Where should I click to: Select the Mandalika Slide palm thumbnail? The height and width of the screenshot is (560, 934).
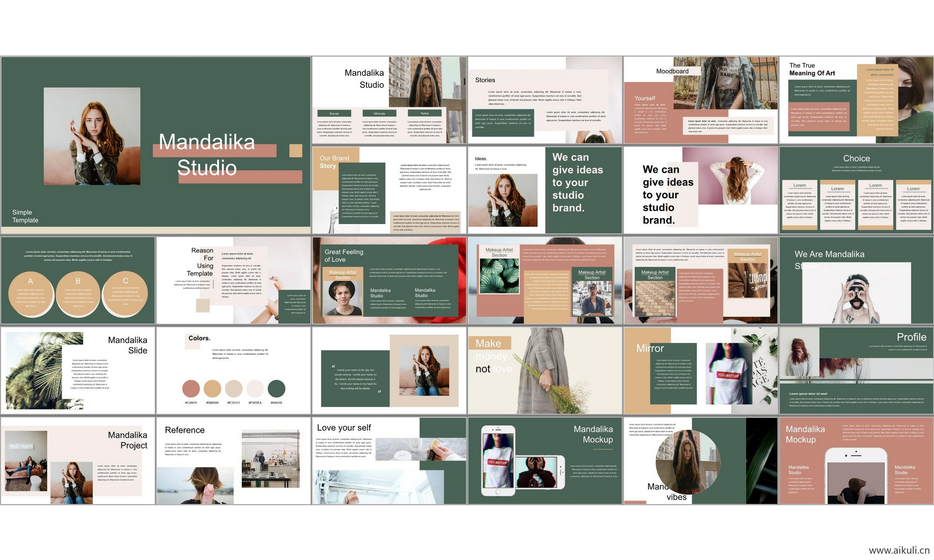tap(78, 371)
